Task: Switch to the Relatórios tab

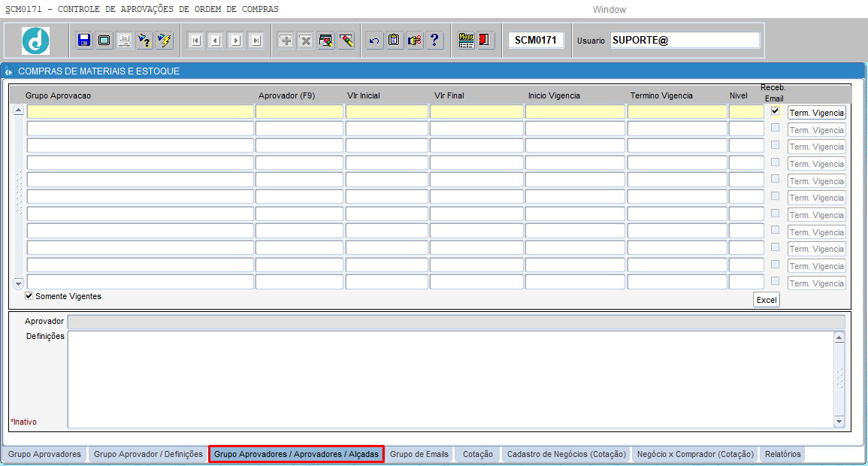Action: [783, 455]
